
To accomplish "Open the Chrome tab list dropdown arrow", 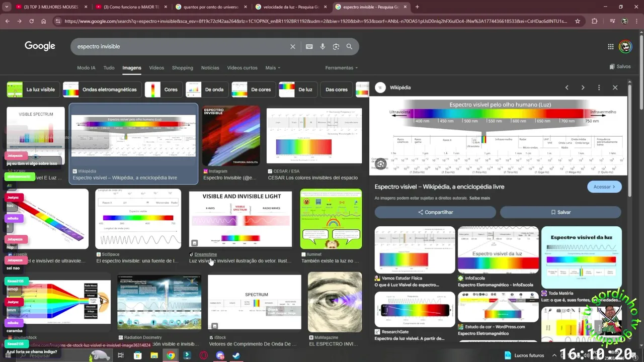I will pyautogui.click(x=7, y=7).
